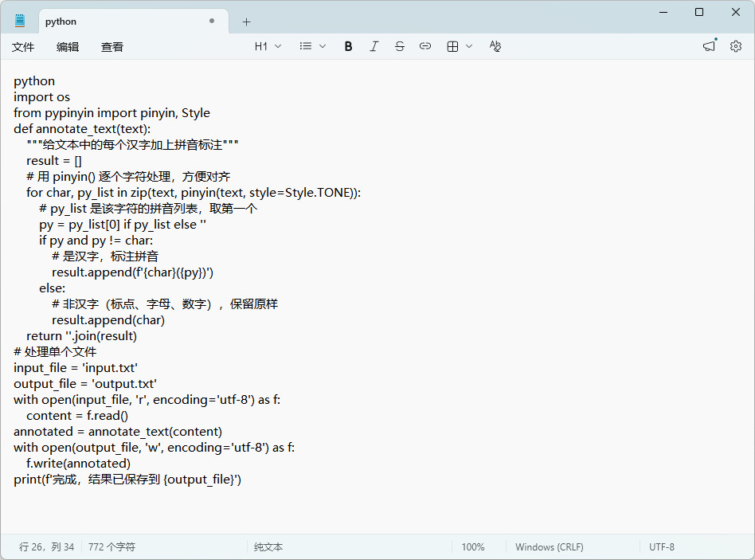The height and width of the screenshot is (560, 755).
Task: Click the comment '# 处理单个文件'
Action: tap(55, 351)
